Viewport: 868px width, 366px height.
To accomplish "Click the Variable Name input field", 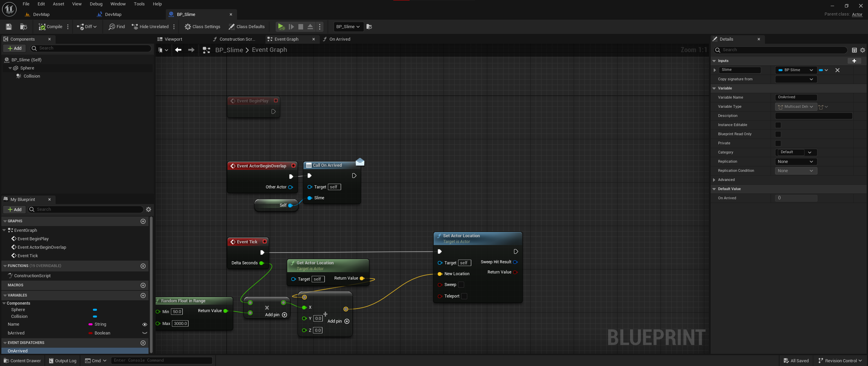I will [795, 97].
